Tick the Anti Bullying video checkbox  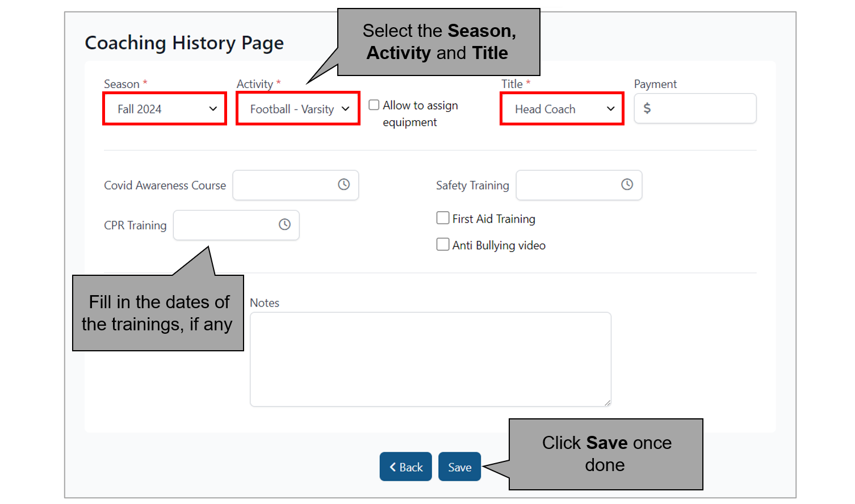[443, 245]
